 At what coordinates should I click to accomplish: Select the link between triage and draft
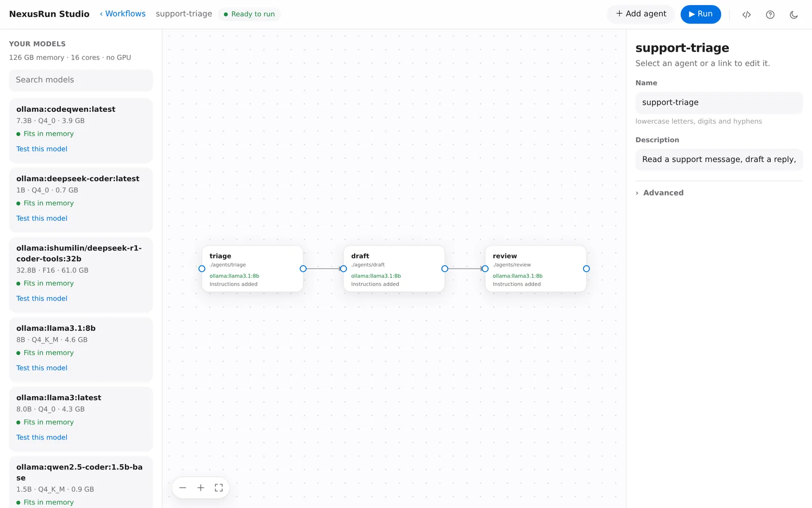323,269
